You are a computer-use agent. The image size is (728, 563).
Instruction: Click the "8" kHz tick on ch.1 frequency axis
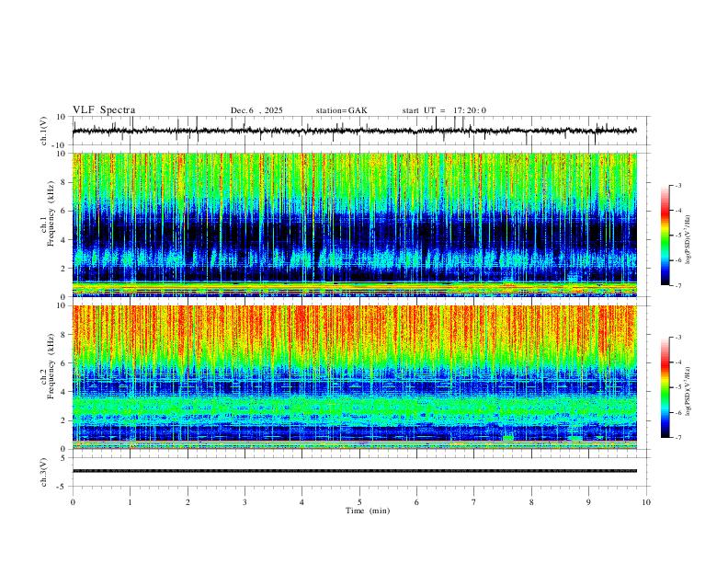click(64, 182)
